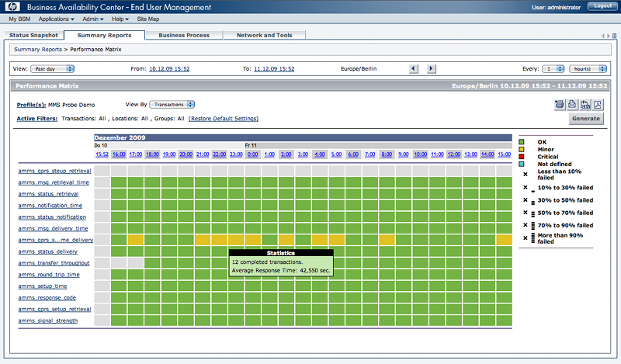The image size is (621, 364).
Task: Click the 0:00 time column header
Action: (x=253, y=154)
